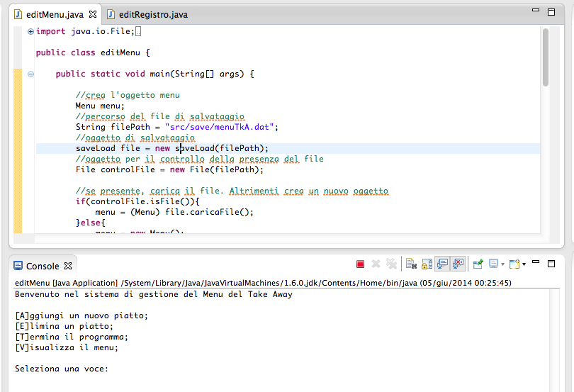Click the Java file icon on the editRegistro.java tab
The height and width of the screenshot is (392, 574).
(111, 14)
